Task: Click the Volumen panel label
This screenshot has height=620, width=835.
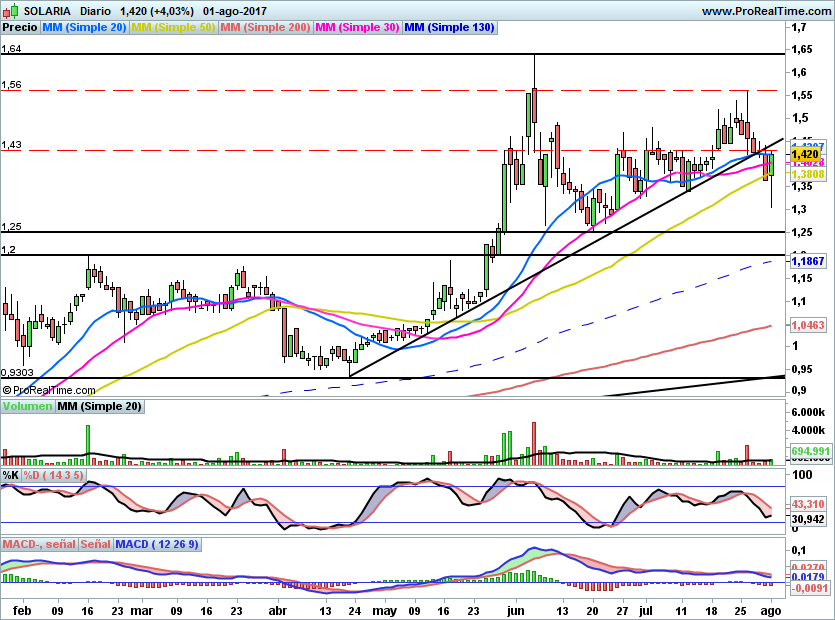Action: pos(27,406)
